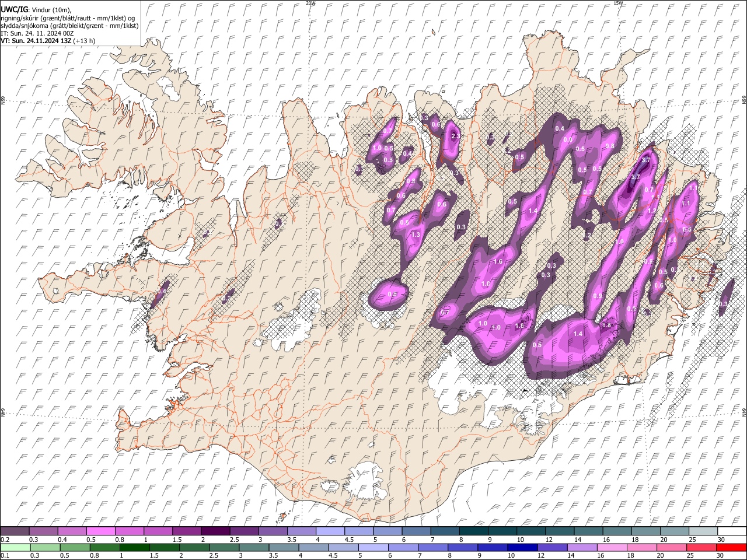Select lower-scale swatch starting at 0.3

click(46, 547)
